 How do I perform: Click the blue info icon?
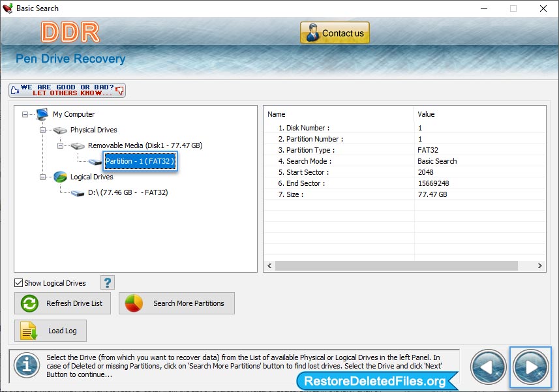pyautogui.click(x=27, y=365)
